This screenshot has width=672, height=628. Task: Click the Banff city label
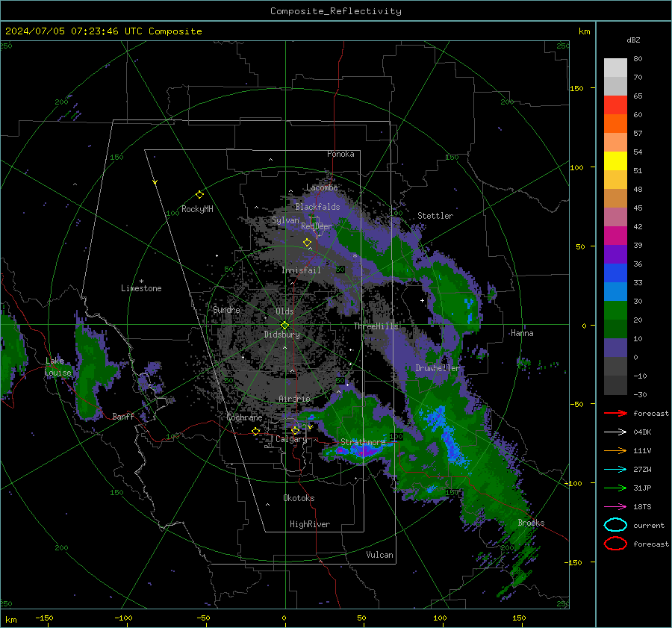pyautogui.click(x=123, y=417)
